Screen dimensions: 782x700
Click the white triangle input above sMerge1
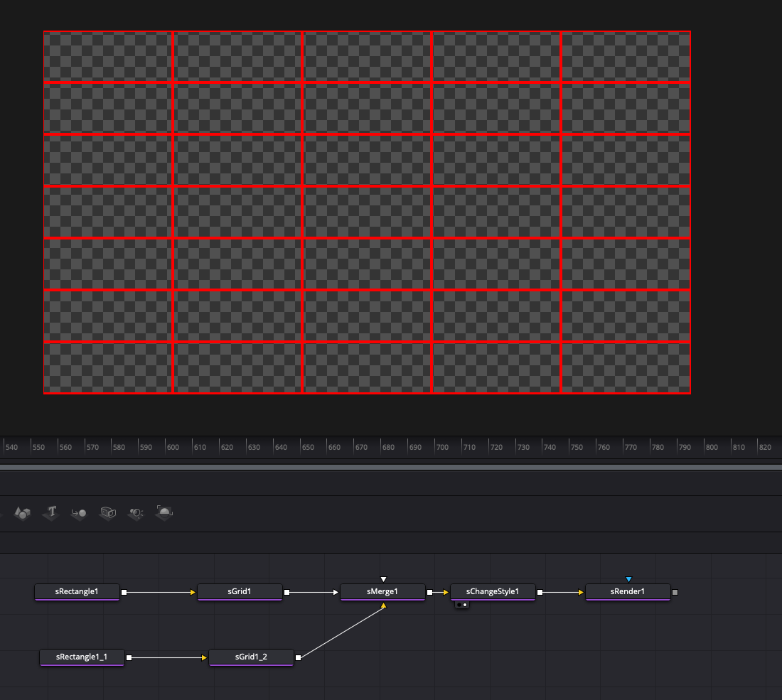(x=383, y=579)
